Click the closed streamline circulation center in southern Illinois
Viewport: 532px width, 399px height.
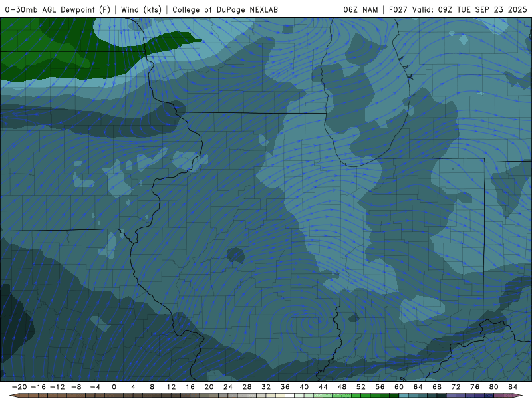point(317,321)
